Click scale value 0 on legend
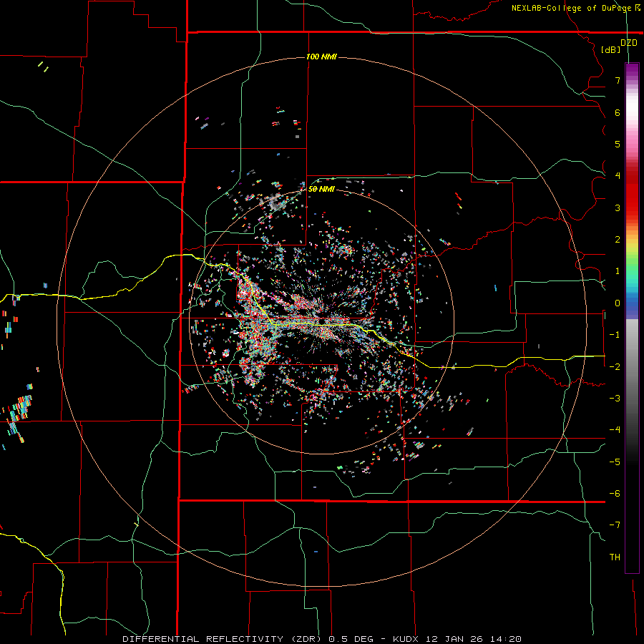Screen dimensions: 644x644 point(618,303)
